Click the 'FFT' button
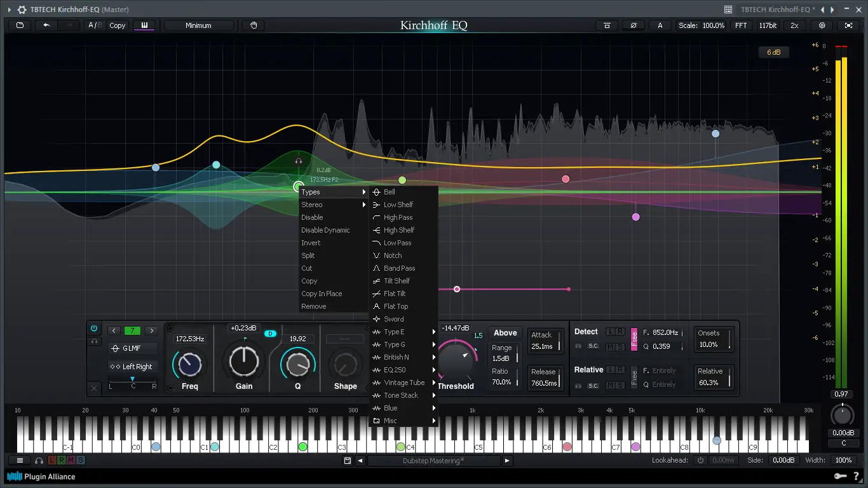The width and height of the screenshot is (868, 488). click(741, 25)
